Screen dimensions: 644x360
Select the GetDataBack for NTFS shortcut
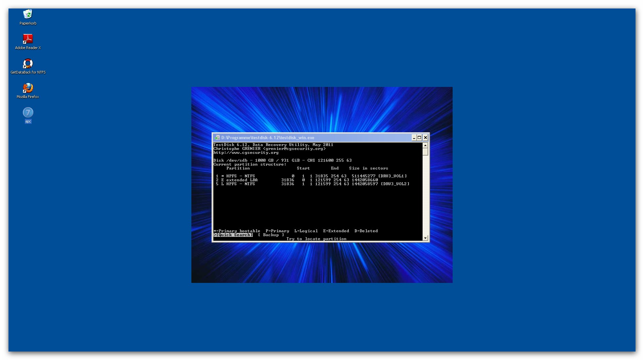28,63
